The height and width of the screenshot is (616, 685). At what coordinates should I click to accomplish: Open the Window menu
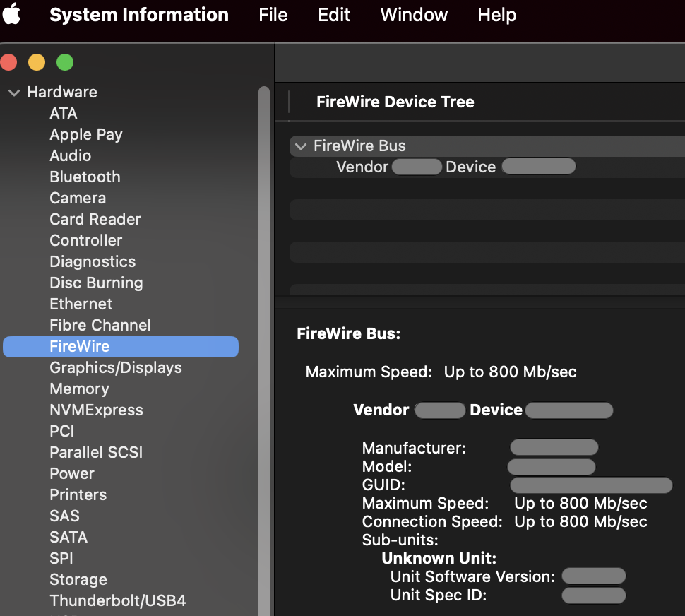tap(414, 15)
